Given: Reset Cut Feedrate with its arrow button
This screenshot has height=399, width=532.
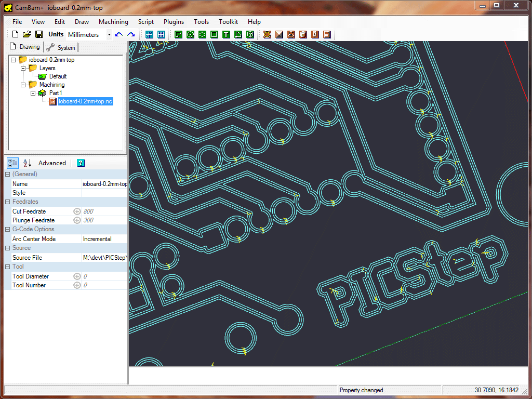Looking at the screenshot, I should (x=77, y=211).
